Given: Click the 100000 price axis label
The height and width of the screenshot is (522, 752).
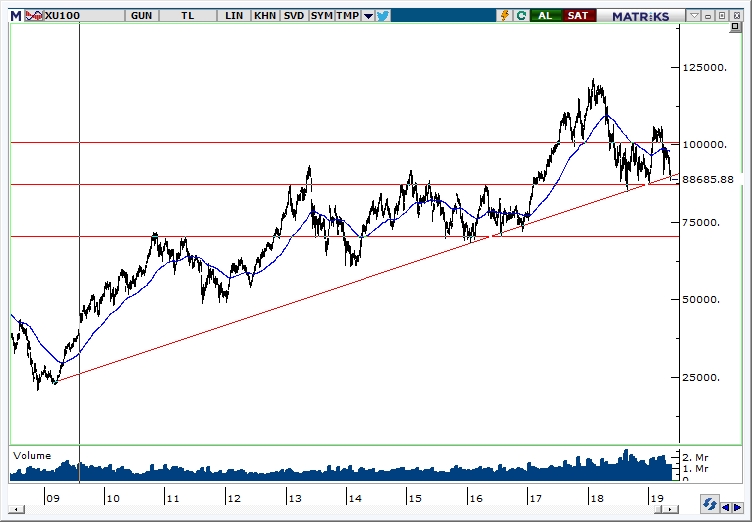Looking at the screenshot, I should tap(704, 144).
